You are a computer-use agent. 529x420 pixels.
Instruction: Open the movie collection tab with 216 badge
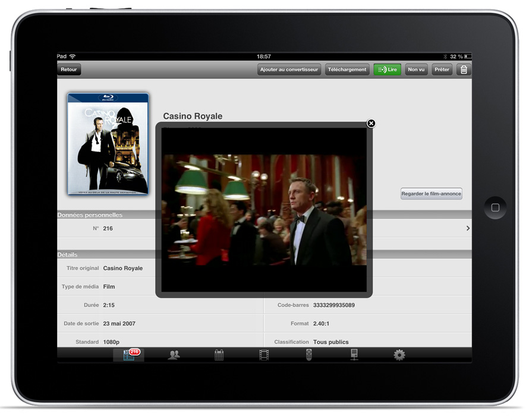[129, 355]
